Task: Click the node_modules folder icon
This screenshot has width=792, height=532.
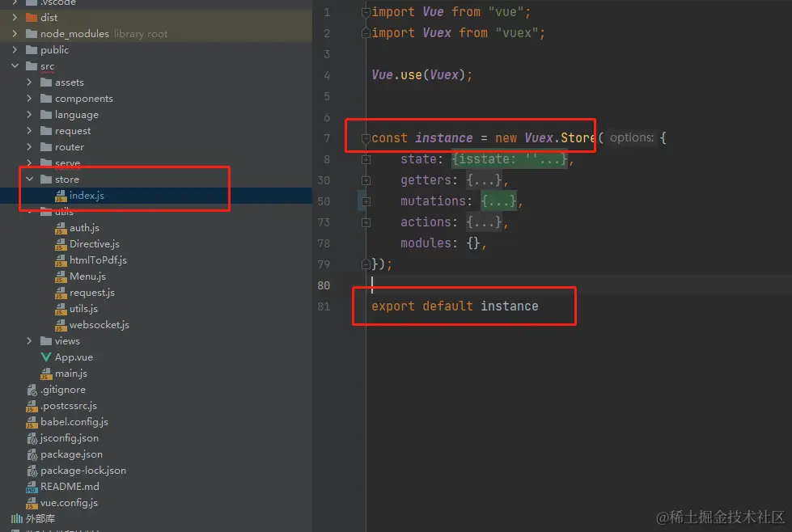Action: 32,34
